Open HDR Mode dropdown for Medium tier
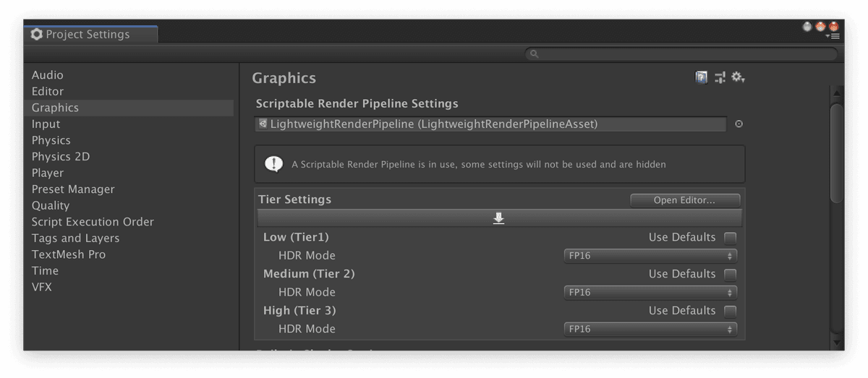 tap(650, 293)
